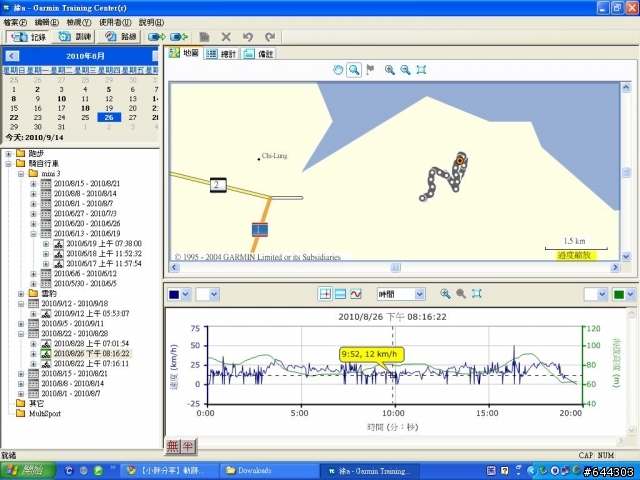Click the delete X toolbar icon

(x=226, y=37)
